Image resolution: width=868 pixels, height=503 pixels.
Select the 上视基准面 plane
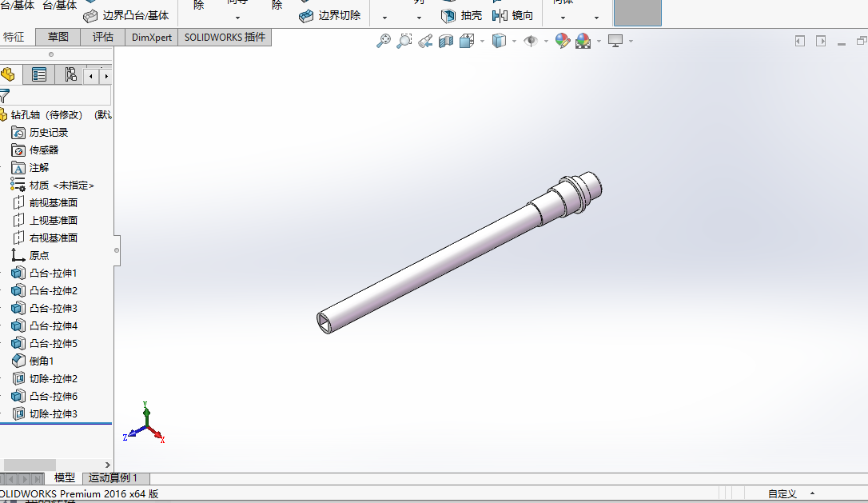pos(45,221)
